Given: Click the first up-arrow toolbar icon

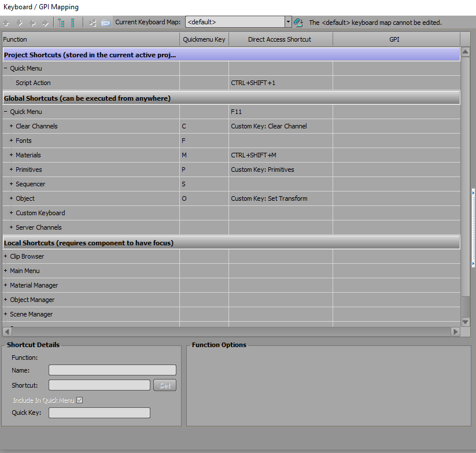Looking at the screenshot, I should click(6, 23).
